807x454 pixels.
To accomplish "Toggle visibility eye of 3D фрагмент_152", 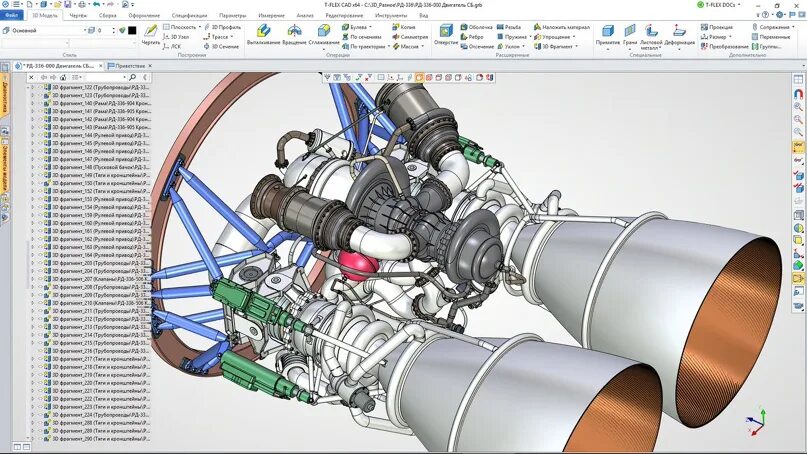I will pyautogui.click(x=40, y=191).
